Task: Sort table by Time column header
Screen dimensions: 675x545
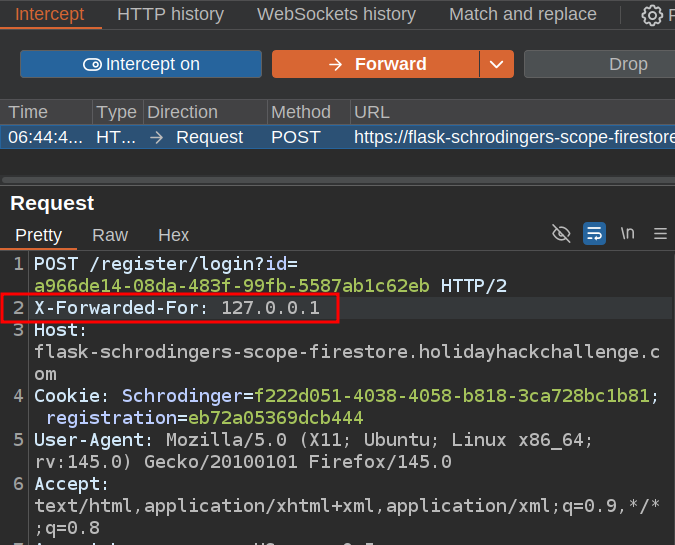Action: point(28,112)
